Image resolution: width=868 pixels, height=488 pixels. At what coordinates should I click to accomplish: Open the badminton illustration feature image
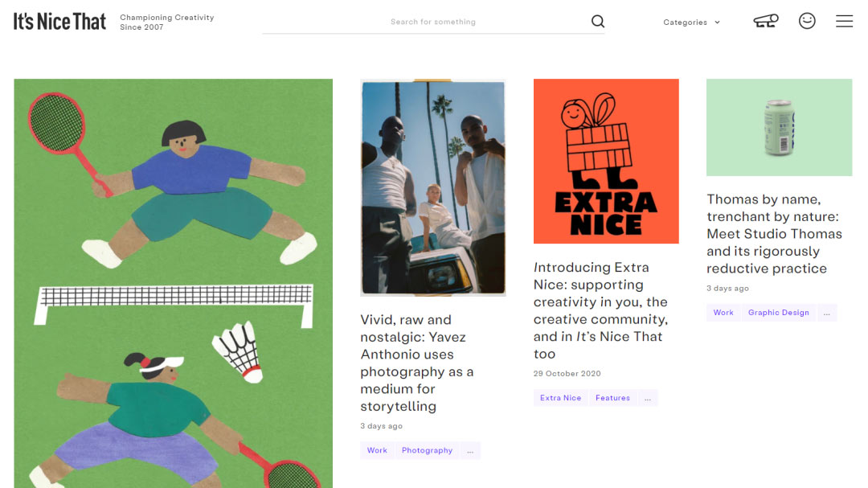click(x=173, y=283)
